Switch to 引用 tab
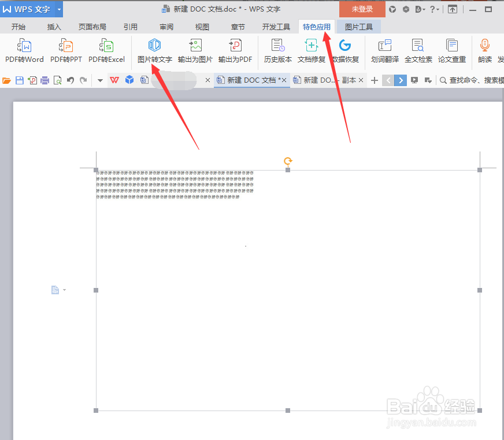Viewport: 504px width, 440px height. [131, 27]
